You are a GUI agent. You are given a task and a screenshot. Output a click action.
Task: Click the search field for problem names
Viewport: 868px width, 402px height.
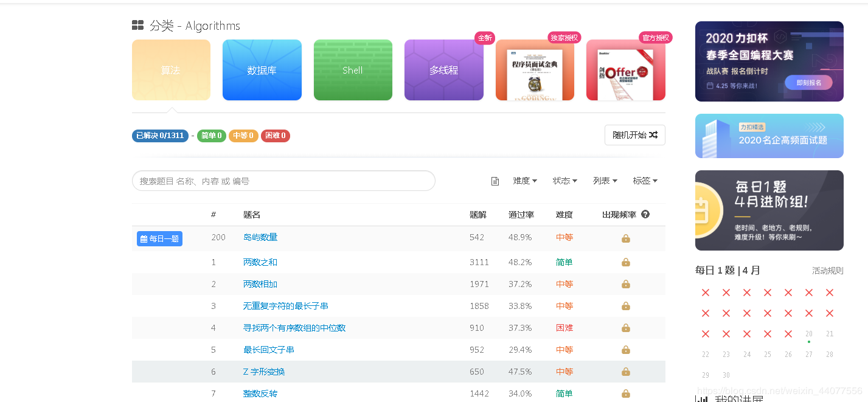click(283, 181)
